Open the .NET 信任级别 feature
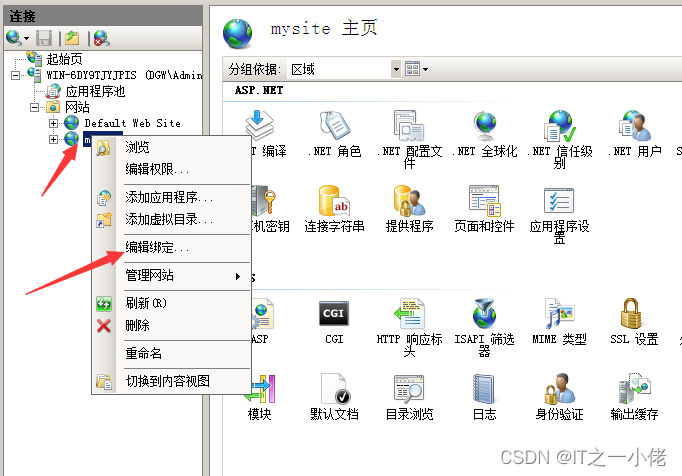 pyautogui.click(x=560, y=138)
